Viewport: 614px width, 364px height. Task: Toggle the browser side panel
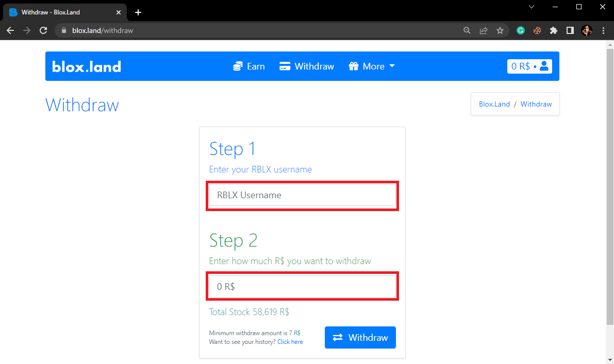click(x=570, y=30)
